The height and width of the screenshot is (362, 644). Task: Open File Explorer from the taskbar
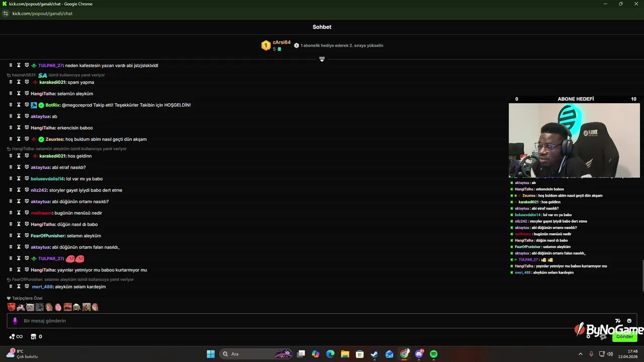pyautogui.click(x=345, y=354)
